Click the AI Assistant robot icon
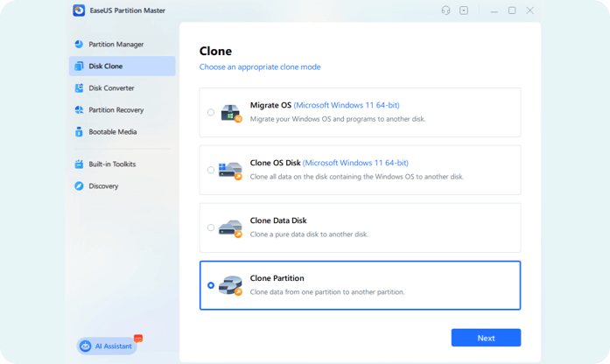This screenshot has height=364, width=610. [86, 346]
